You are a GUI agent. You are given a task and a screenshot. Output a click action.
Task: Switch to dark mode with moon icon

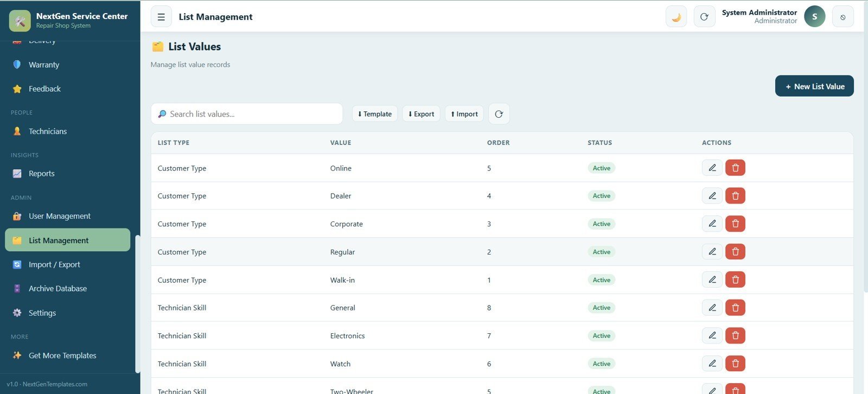coord(676,17)
